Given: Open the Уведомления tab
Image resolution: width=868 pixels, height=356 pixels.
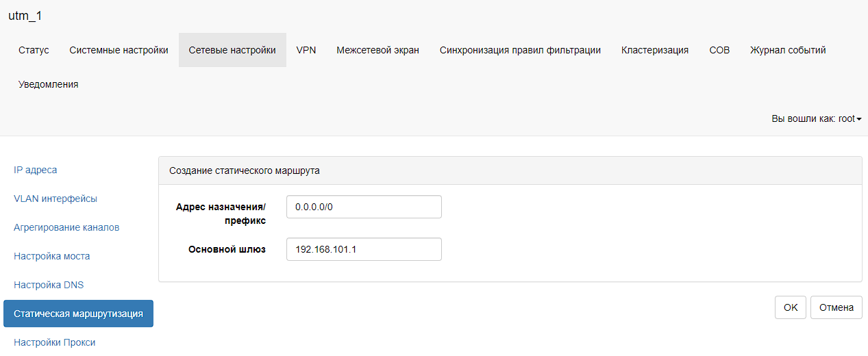Looking at the screenshot, I should click(48, 84).
